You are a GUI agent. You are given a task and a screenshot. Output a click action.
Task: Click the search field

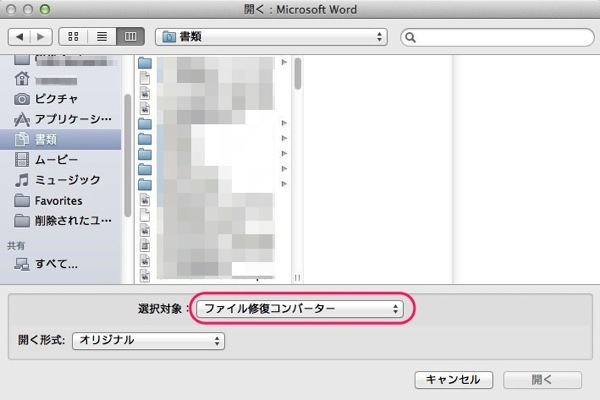point(497,37)
